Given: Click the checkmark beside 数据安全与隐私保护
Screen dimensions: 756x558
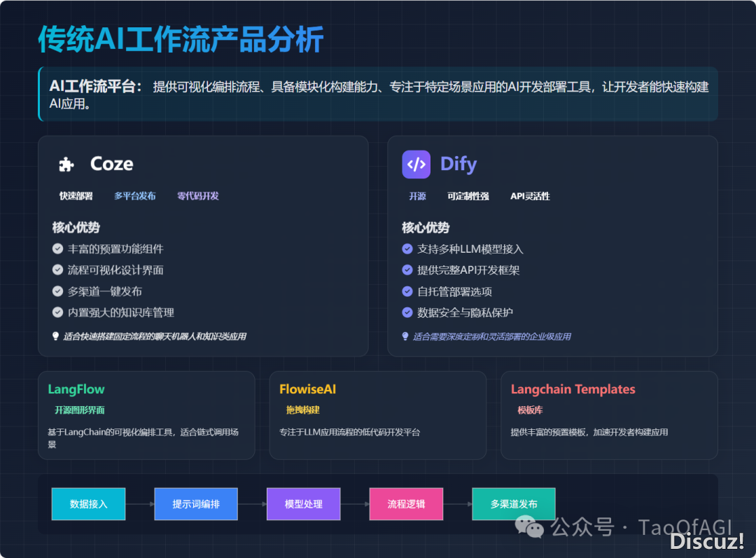Looking at the screenshot, I should point(407,312).
